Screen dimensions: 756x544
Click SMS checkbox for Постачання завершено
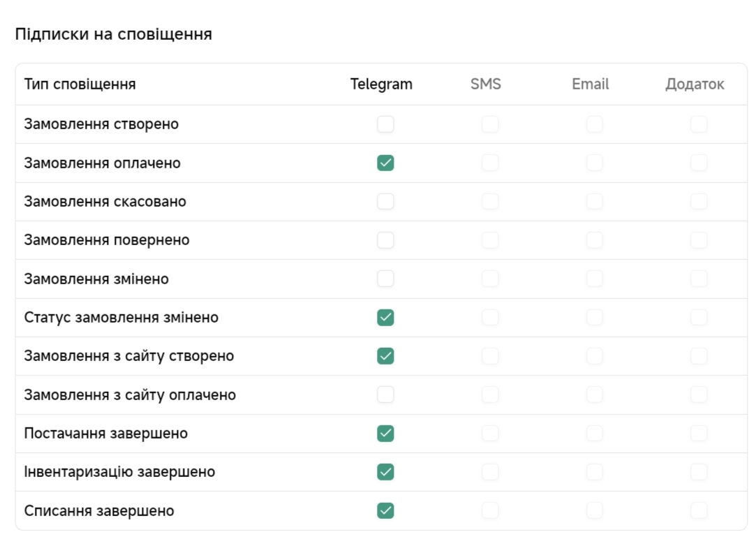(490, 434)
